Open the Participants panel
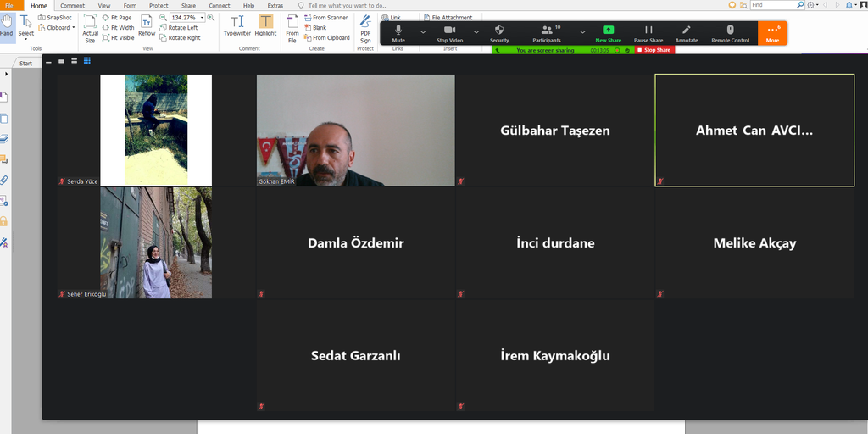This screenshot has height=434, width=868. pos(547,32)
